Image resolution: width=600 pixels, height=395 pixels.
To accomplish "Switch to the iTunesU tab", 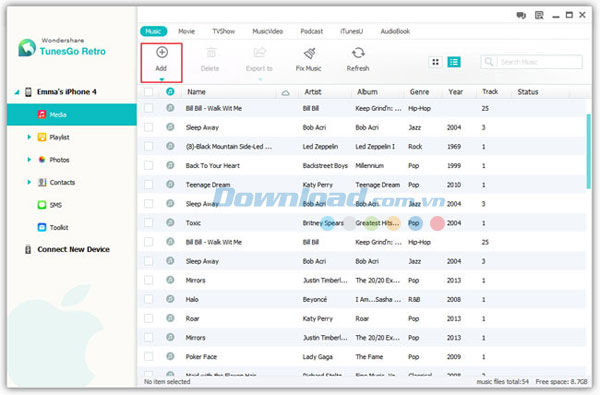I will 352,31.
